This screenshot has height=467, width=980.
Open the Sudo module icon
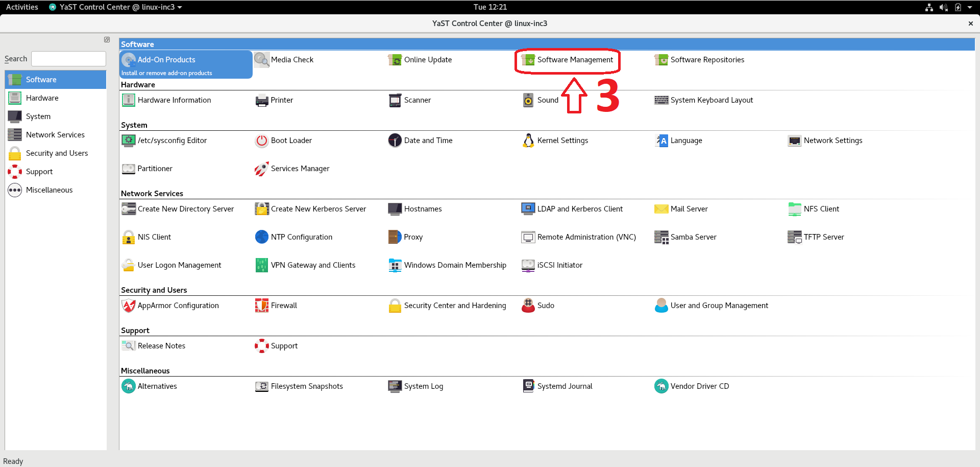click(x=528, y=306)
